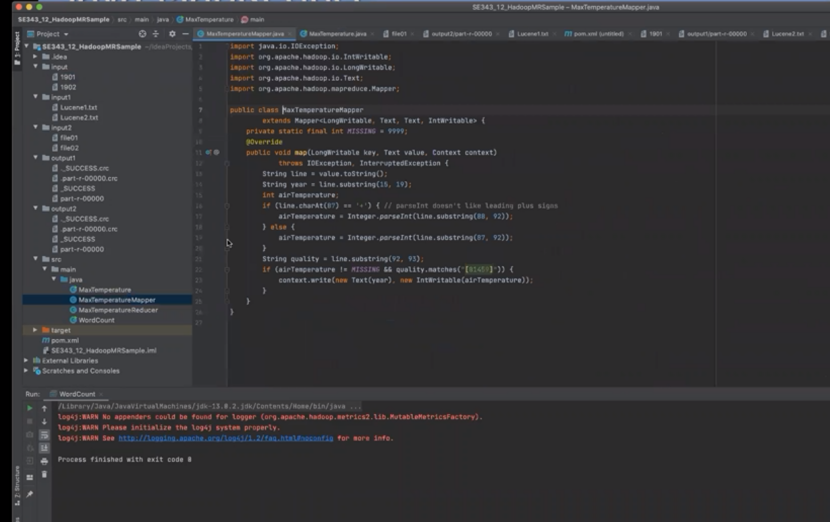Select file 1901 in project tree
Screen dimensions: 831x522
pos(68,77)
